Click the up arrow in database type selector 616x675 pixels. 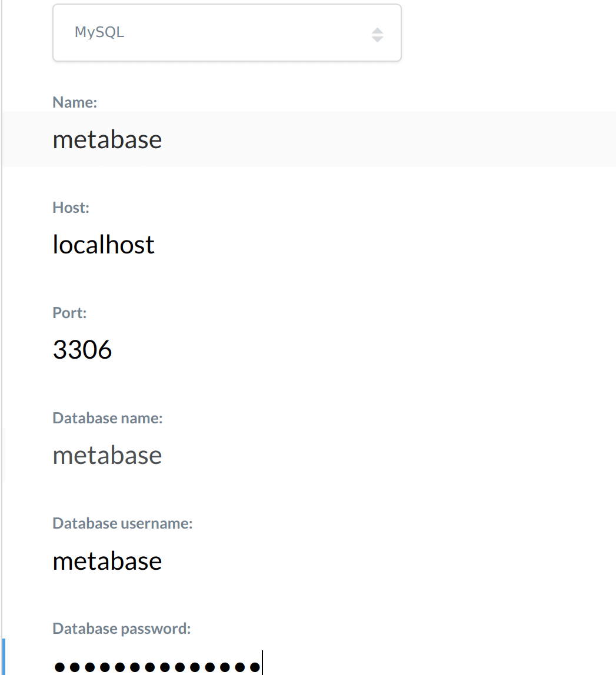point(378,30)
